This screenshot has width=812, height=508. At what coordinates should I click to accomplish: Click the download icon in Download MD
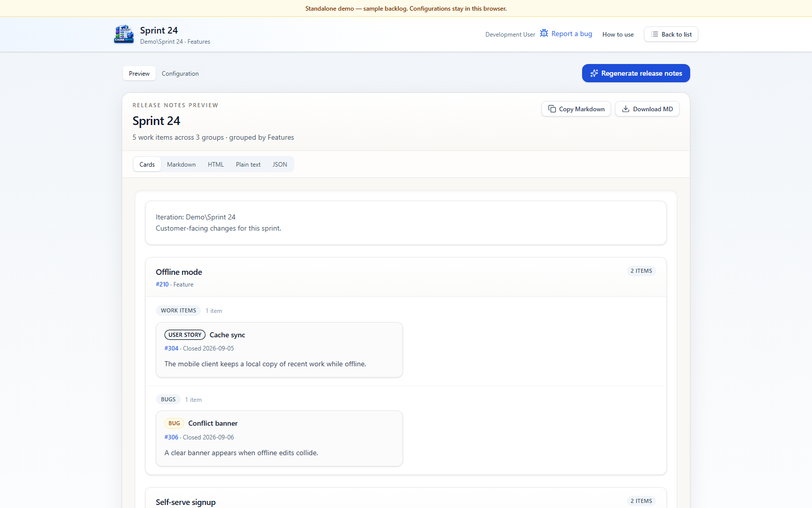click(626, 109)
